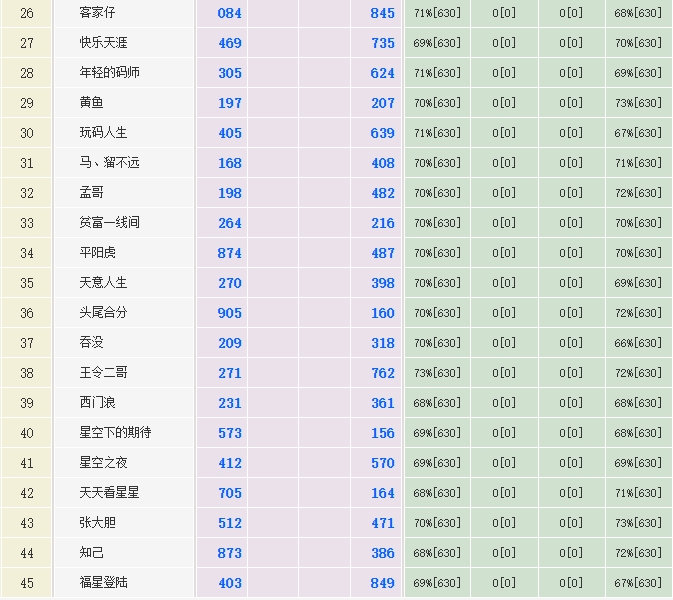Open the 贫富一线间 link
The image size is (673, 600).
tap(110, 223)
